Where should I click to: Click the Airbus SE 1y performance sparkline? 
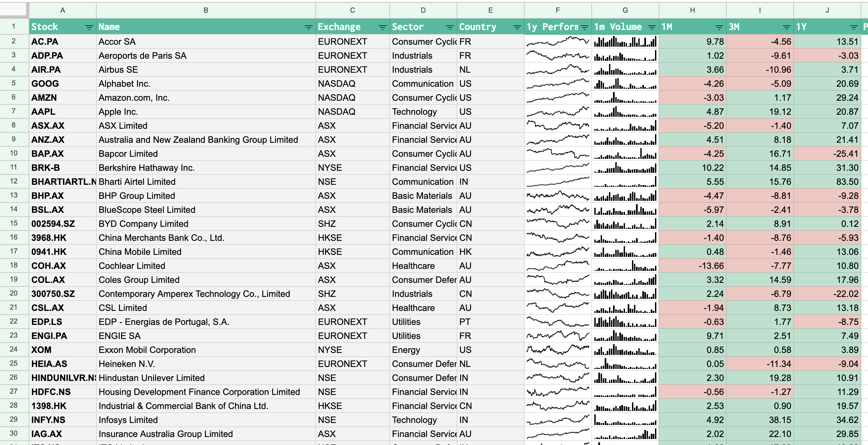point(558,69)
